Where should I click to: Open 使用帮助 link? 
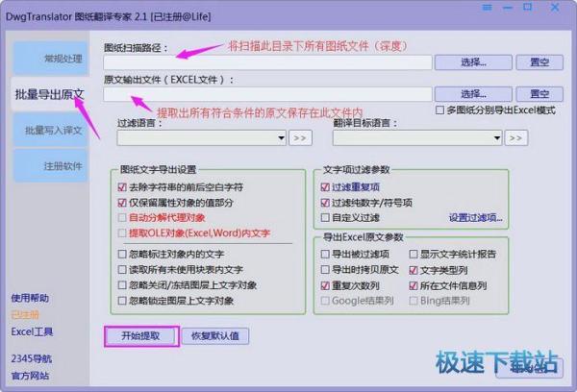(x=30, y=298)
